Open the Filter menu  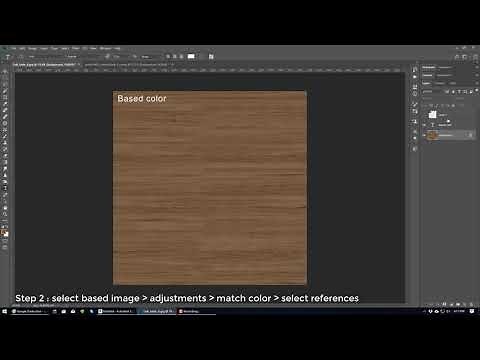click(x=76, y=48)
